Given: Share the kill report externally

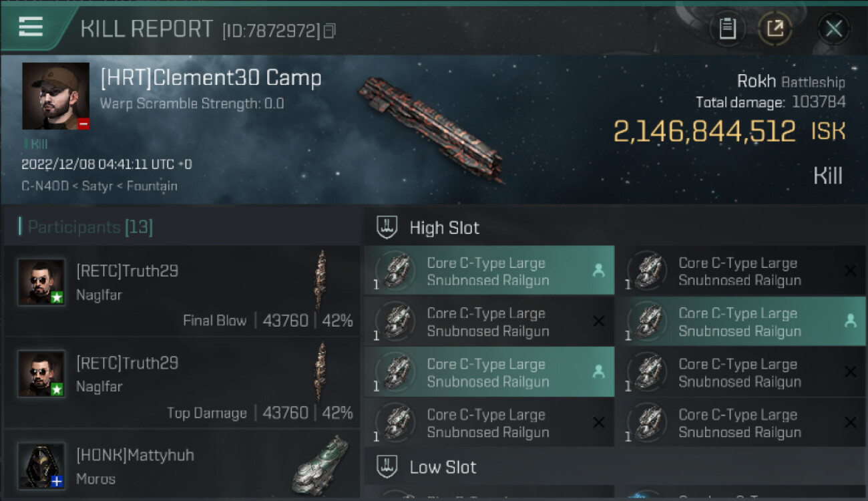Looking at the screenshot, I should point(775,29).
